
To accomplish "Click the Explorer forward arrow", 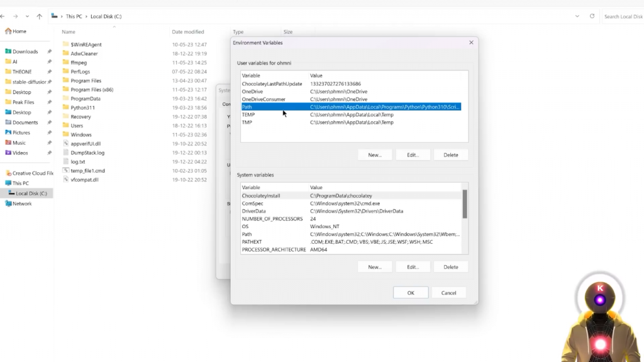I will click(16, 16).
